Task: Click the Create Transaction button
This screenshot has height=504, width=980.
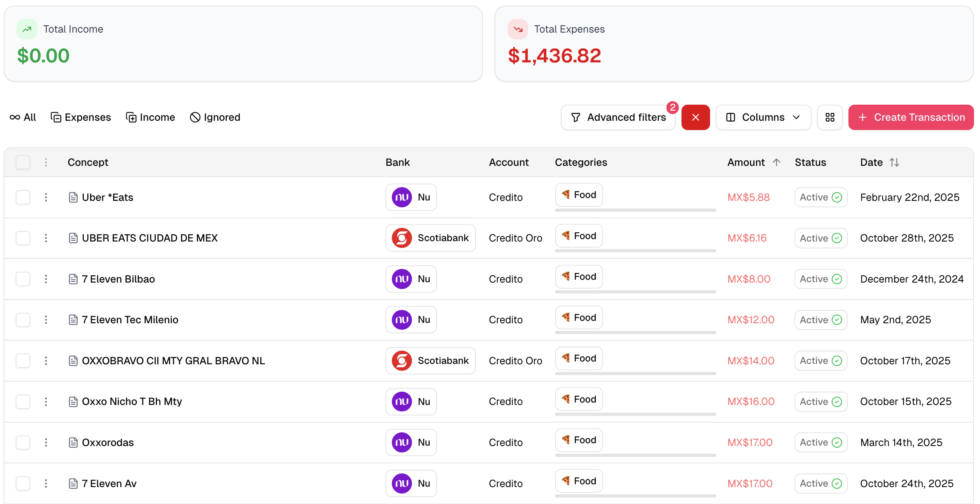Action: [911, 117]
